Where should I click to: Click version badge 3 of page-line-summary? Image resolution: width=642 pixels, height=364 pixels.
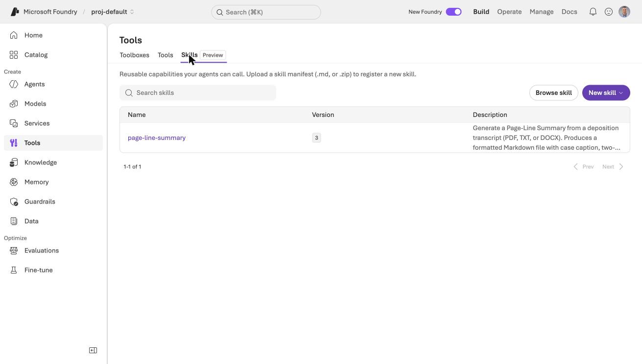point(316,138)
